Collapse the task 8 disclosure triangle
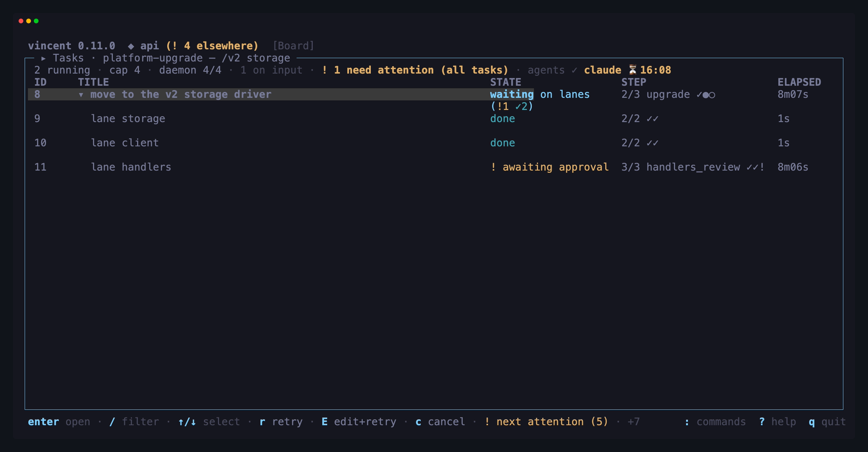868x452 pixels. pyautogui.click(x=81, y=95)
